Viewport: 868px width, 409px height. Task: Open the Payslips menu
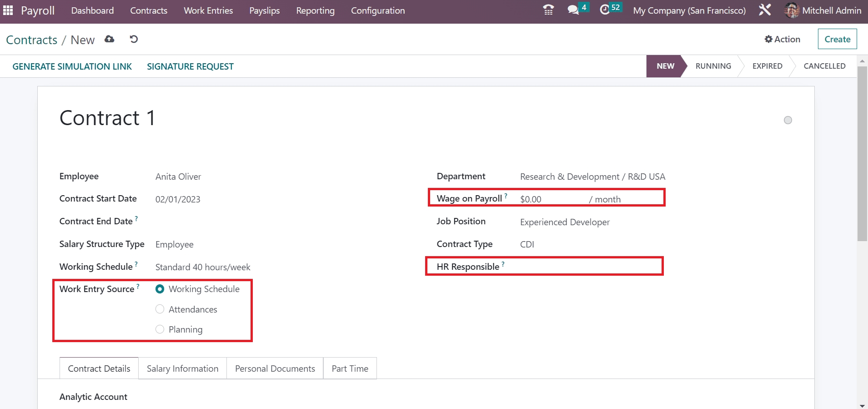coord(264,10)
